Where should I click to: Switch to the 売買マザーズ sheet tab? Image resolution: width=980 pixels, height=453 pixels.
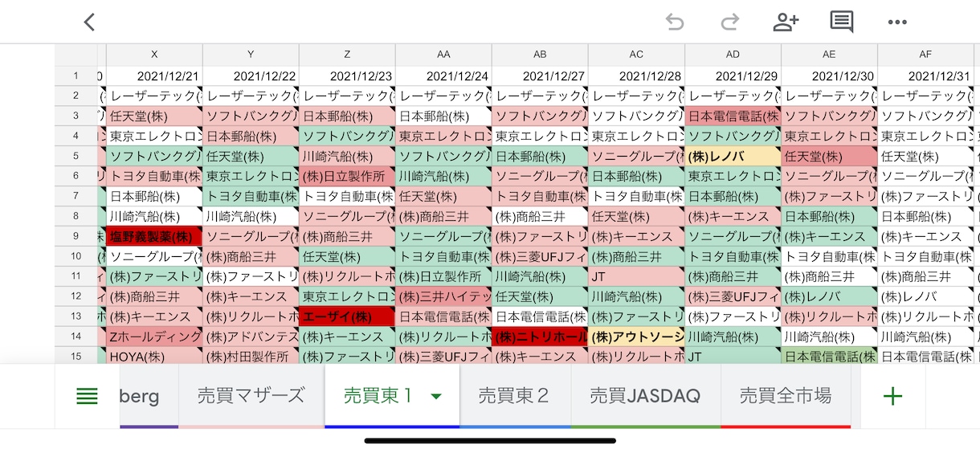click(x=251, y=395)
